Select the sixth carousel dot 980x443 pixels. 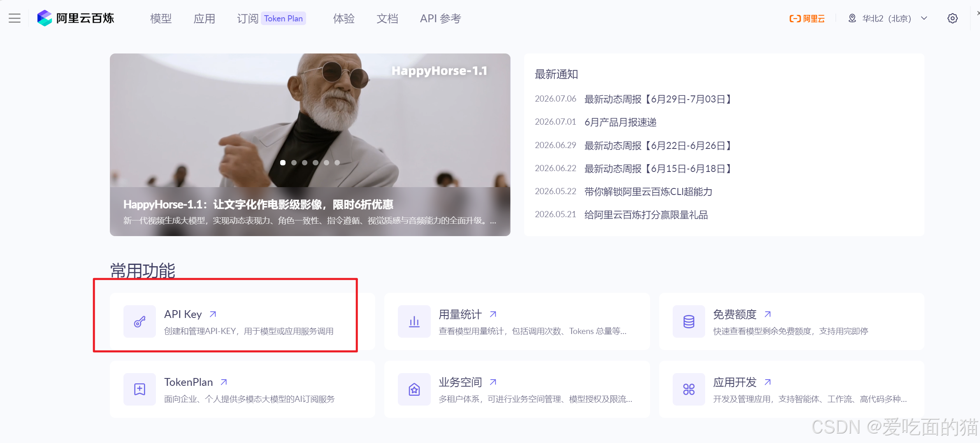[337, 162]
